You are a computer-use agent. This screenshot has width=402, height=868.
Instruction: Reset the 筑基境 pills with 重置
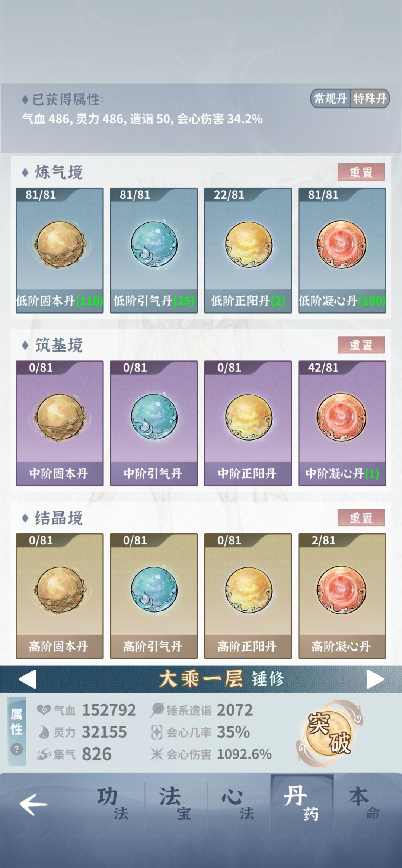pos(361,345)
